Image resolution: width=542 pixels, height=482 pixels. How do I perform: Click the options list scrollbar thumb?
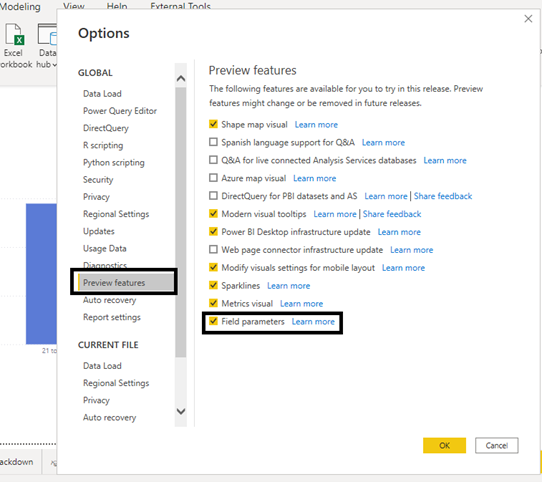coord(180,222)
